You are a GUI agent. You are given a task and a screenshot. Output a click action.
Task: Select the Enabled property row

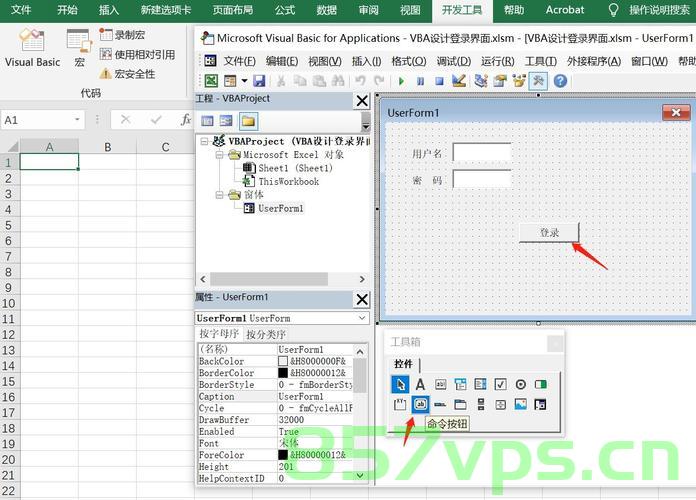click(275, 431)
